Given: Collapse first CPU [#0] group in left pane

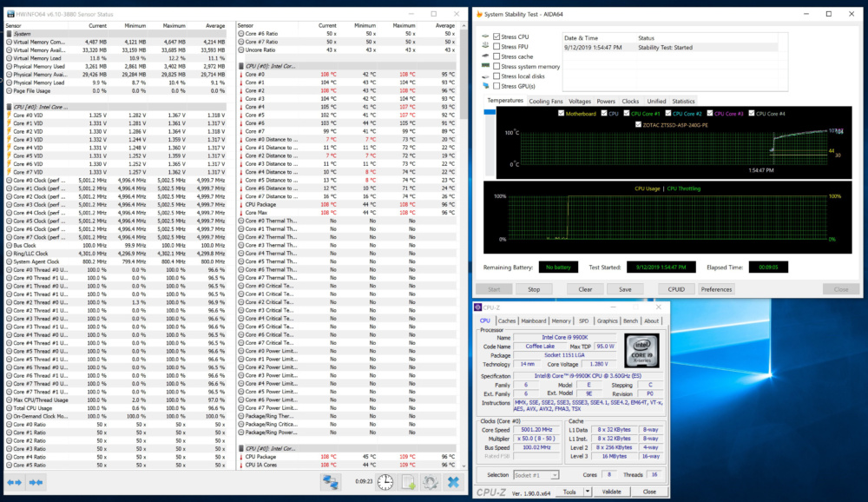Looking at the screenshot, I should click(x=116, y=107).
